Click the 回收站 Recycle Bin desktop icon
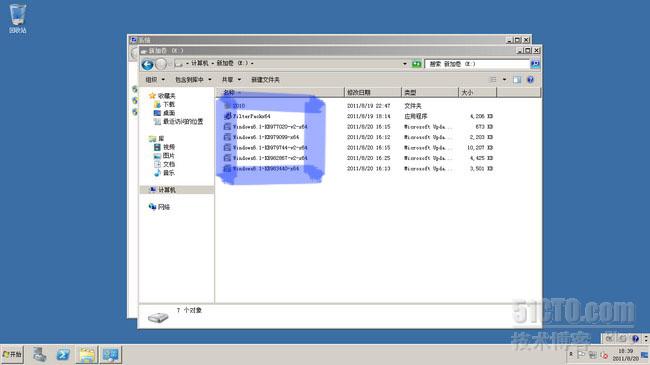Viewport: 650px width, 365px height. [17, 19]
